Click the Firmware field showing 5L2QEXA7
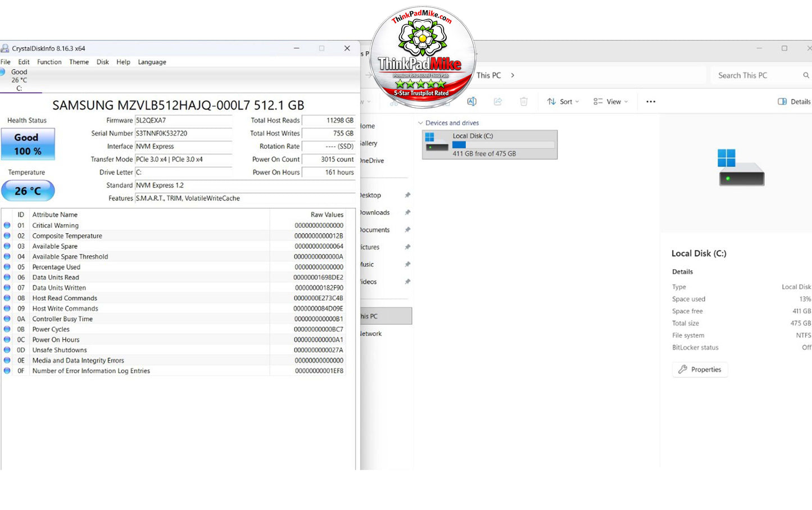The width and height of the screenshot is (812, 510). click(183, 120)
